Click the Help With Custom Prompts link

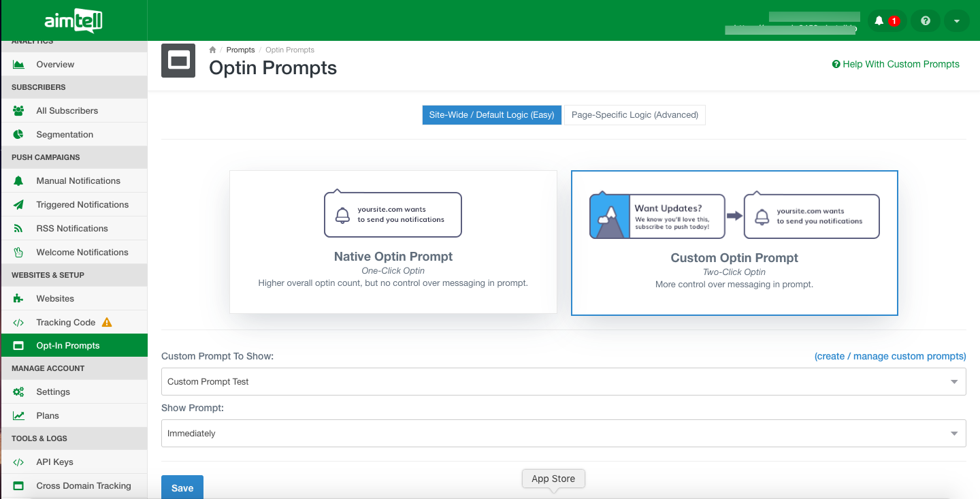896,64
